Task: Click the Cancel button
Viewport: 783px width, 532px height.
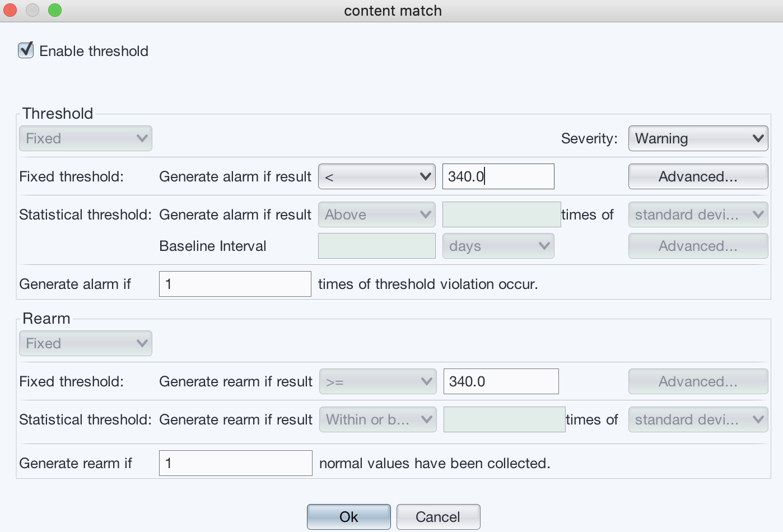Action: coord(438,517)
